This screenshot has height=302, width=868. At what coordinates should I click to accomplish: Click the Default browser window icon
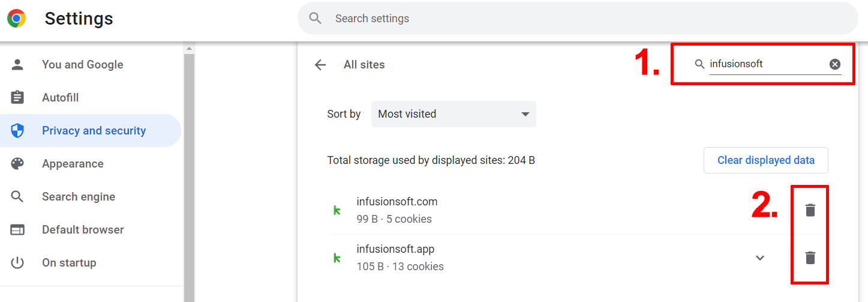coord(17,230)
